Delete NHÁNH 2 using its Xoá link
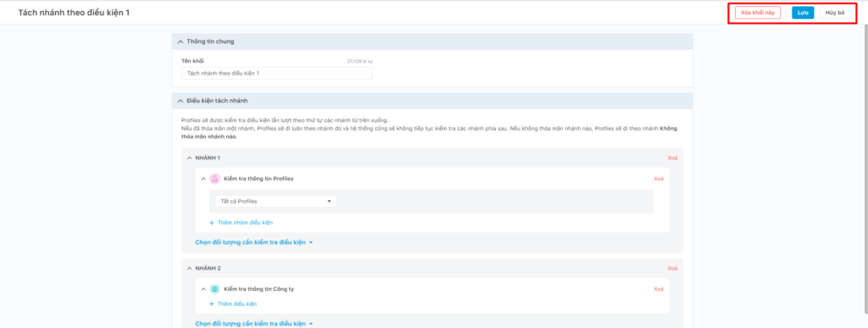 (x=672, y=269)
